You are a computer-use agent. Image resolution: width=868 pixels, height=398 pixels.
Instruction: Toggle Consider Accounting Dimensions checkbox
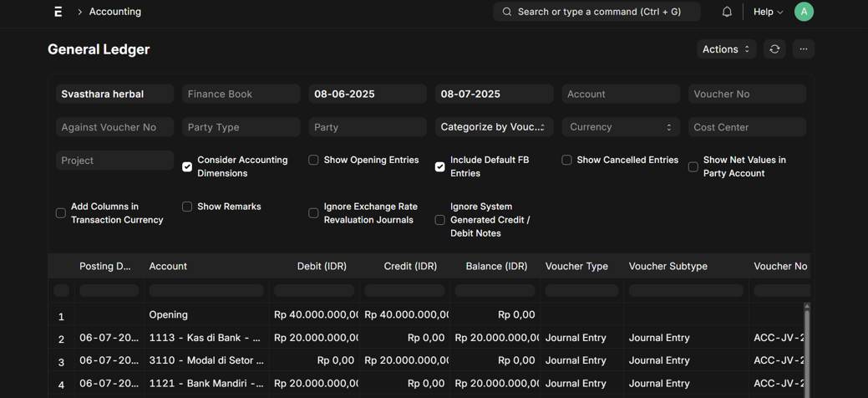(x=187, y=167)
